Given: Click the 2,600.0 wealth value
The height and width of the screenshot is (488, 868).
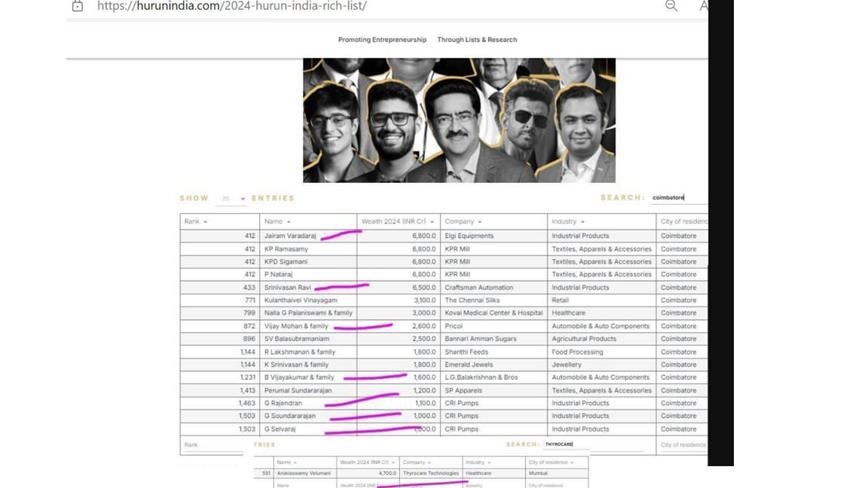Looking at the screenshot, I should click(424, 326).
